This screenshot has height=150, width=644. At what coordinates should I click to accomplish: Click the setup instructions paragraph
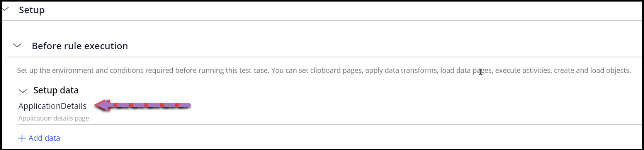point(324,70)
